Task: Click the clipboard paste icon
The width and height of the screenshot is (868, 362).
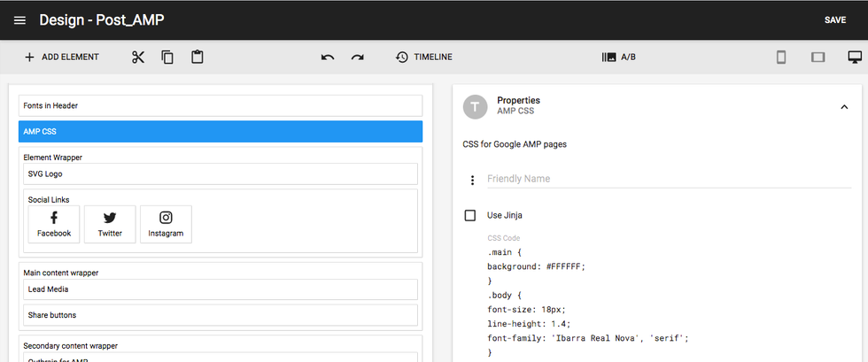Action: pyautogui.click(x=198, y=58)
